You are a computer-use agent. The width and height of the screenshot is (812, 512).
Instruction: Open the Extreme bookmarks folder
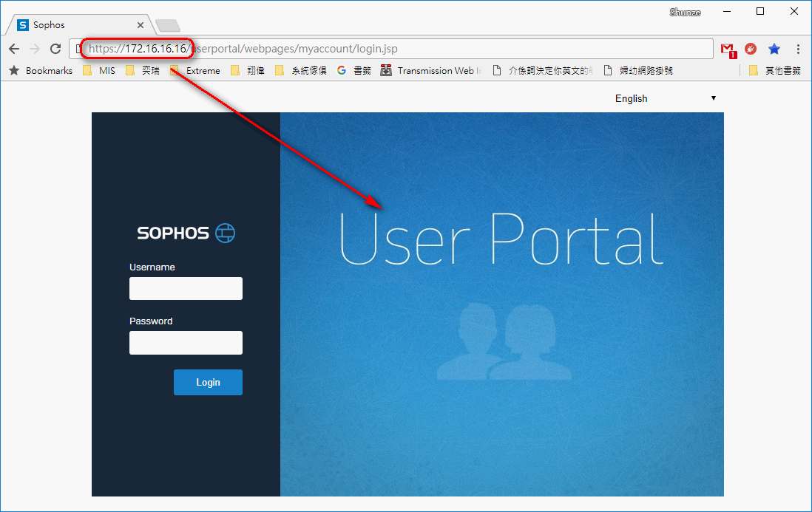point(195,70)
